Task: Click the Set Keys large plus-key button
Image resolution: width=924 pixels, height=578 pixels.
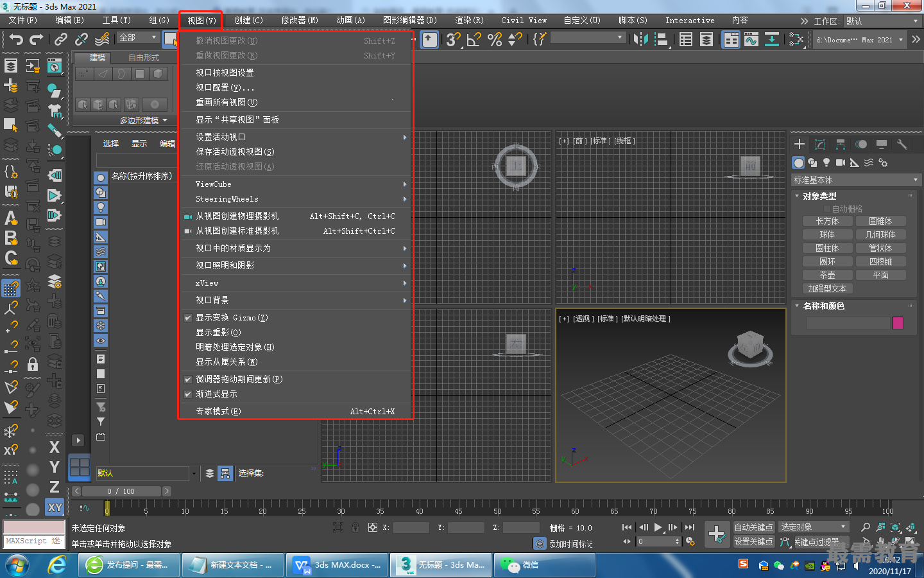Action: [717, 534]
